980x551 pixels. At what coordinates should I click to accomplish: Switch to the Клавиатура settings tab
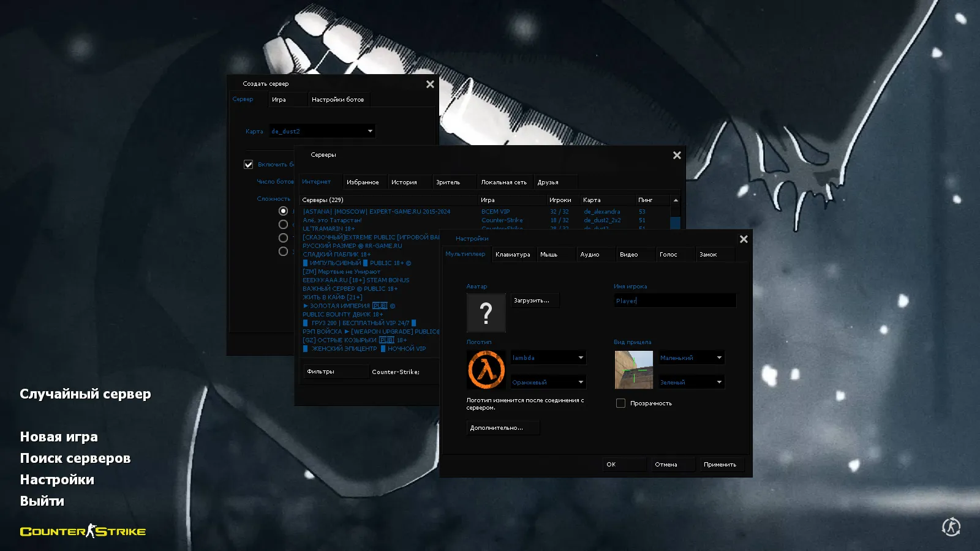tap(514, 254)
